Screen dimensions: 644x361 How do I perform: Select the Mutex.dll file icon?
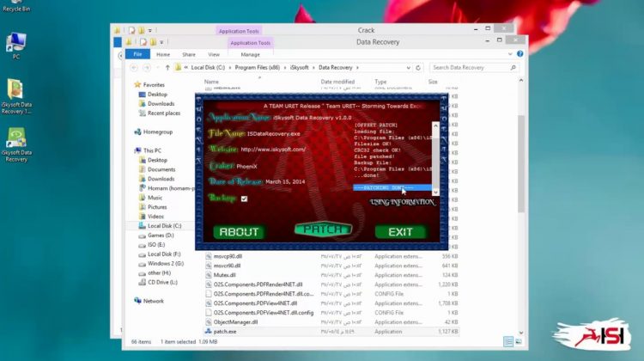(x=209, y=276)
